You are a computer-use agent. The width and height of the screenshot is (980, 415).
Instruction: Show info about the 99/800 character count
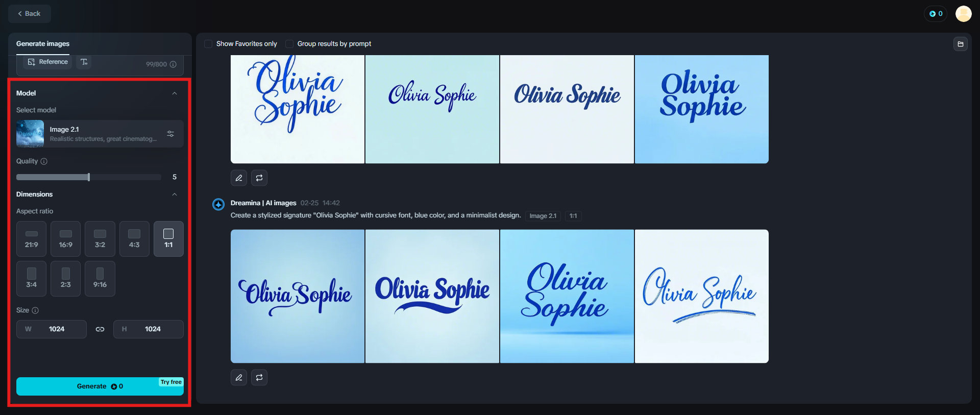pos(173,64)
